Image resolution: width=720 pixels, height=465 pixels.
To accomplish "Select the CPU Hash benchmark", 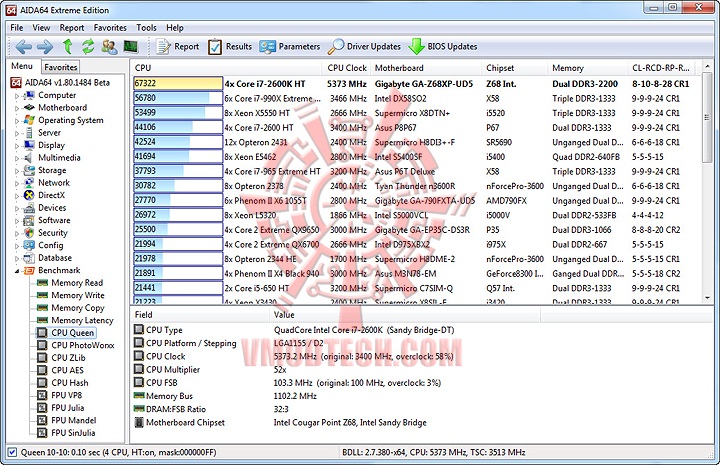I will coord(69,382).
